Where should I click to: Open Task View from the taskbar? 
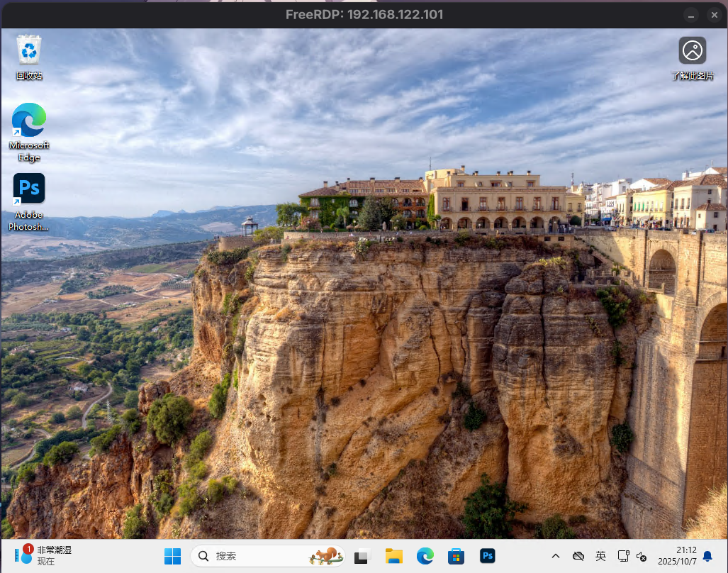click(363, 557)
